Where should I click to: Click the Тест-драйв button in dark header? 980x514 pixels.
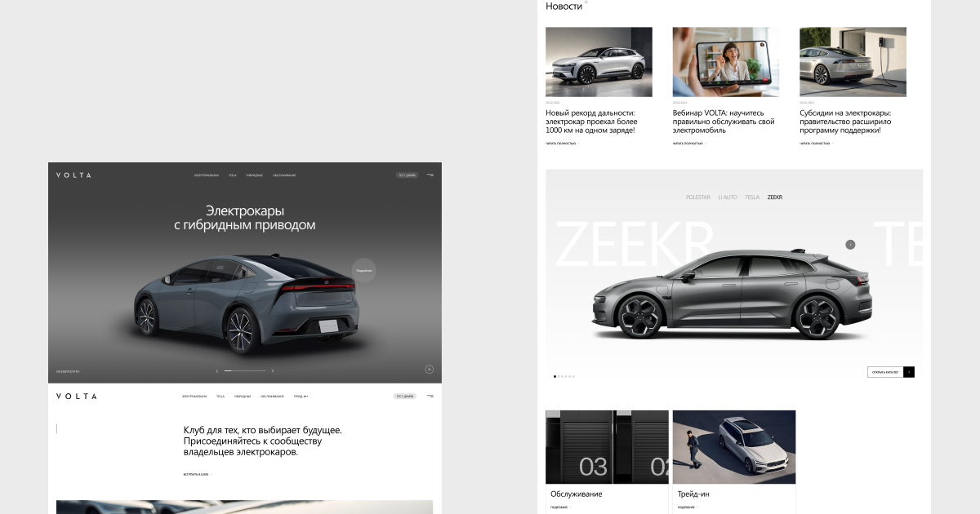coord(407,175)
